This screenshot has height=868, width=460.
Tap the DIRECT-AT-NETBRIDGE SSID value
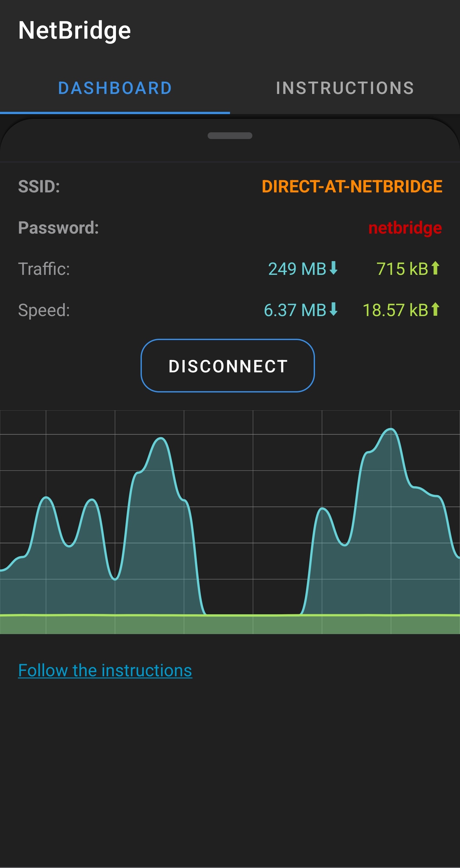[352, 186]
